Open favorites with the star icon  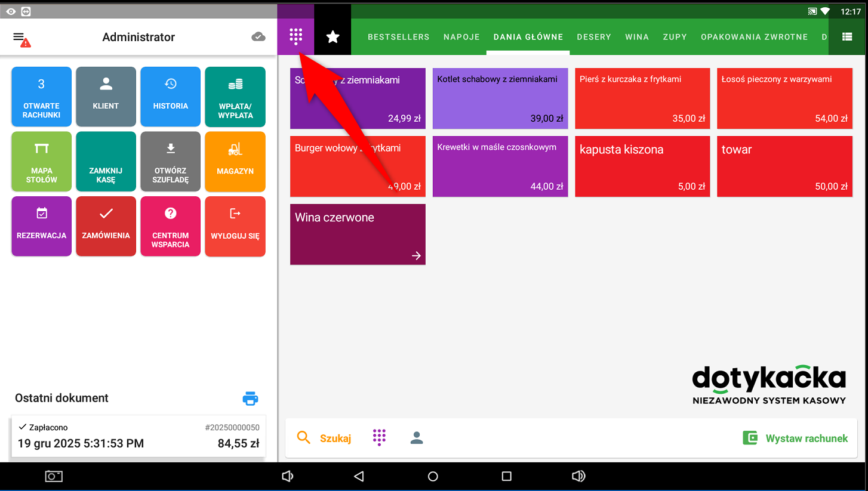click(x=333, y=37)
